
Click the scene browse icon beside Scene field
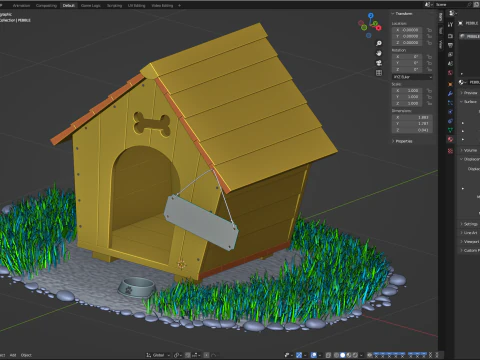429,5
